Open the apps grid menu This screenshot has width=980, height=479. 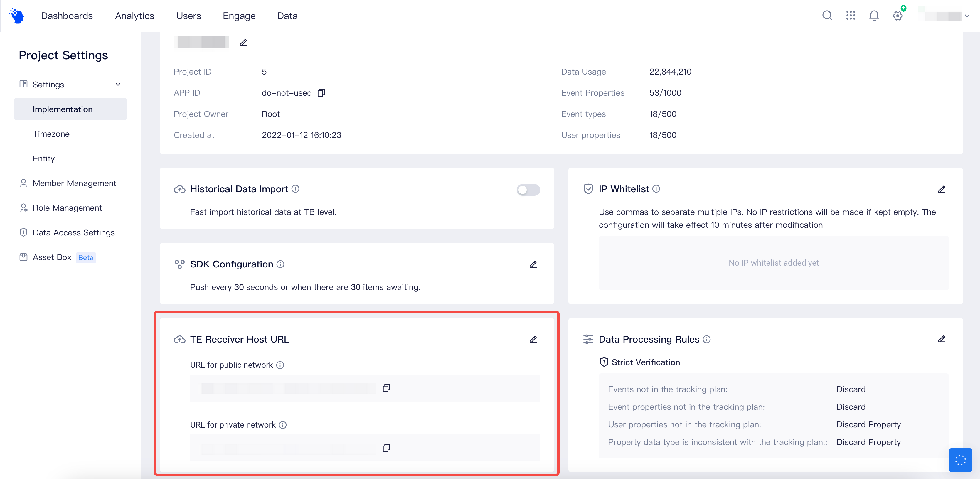point(851,16)
